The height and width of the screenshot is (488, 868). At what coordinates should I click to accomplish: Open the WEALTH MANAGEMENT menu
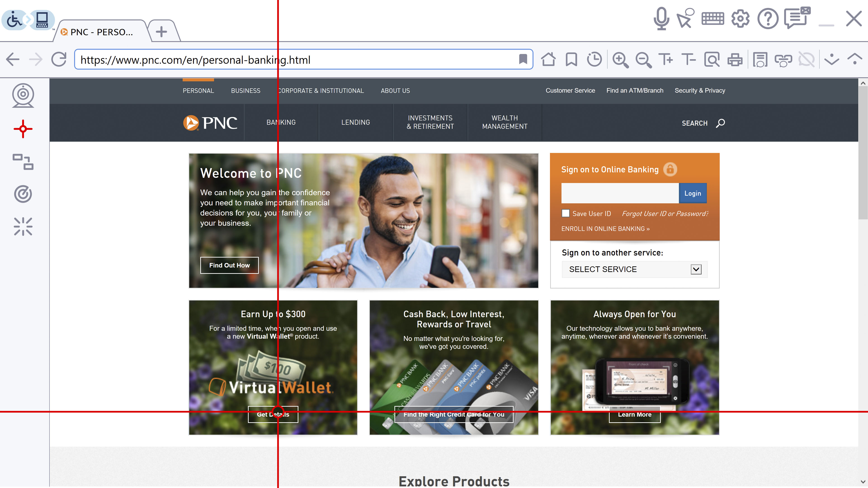[505, 122]
